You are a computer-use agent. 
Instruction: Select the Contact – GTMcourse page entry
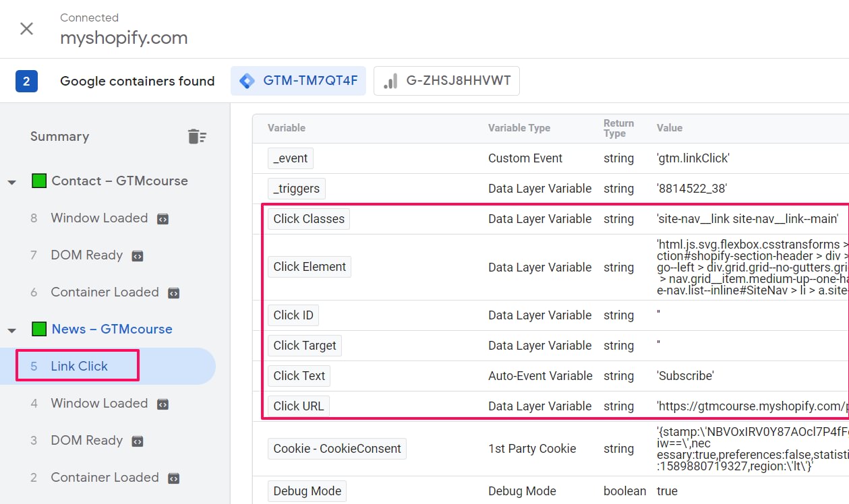[x=120, y=181]
